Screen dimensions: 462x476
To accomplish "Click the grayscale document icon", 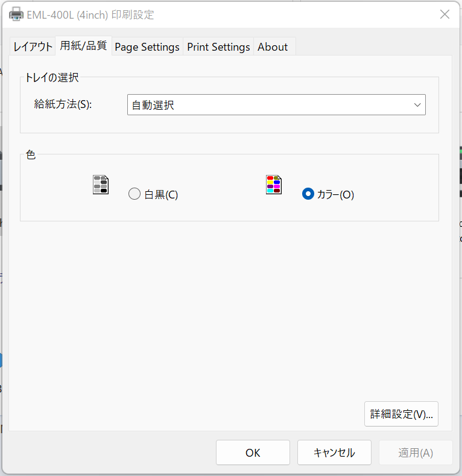I will (x=101, y=185).
